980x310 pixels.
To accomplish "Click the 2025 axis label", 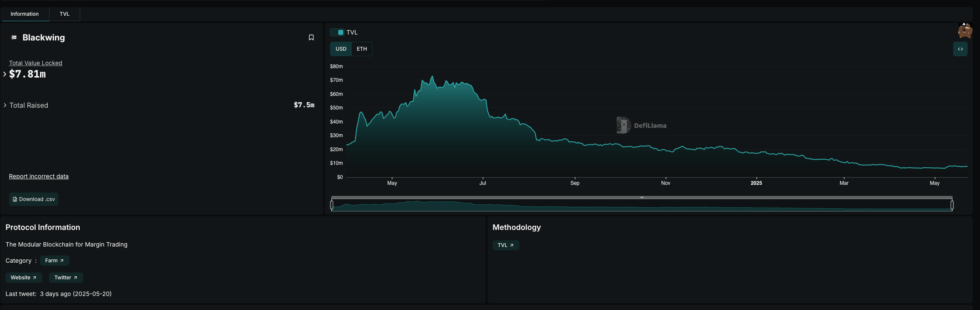I will coord(756,183).
